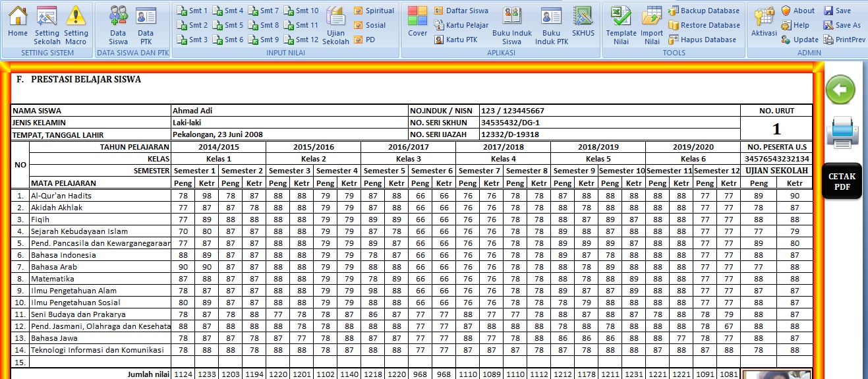Open Smt 9 grade input
This screenshot has height=379, width=868.
point(264,40)
